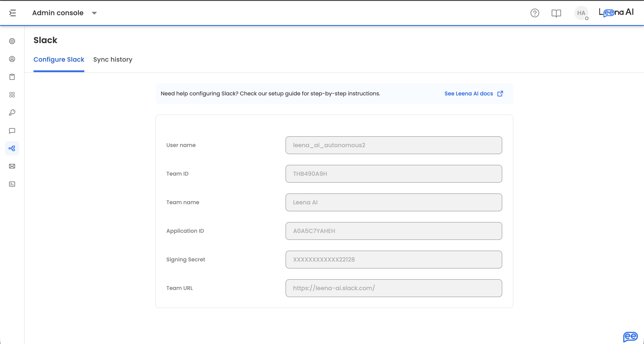The width and height of the screenshot is (644, 344).
Task: Click the User name label
Action: coord(181,145)
